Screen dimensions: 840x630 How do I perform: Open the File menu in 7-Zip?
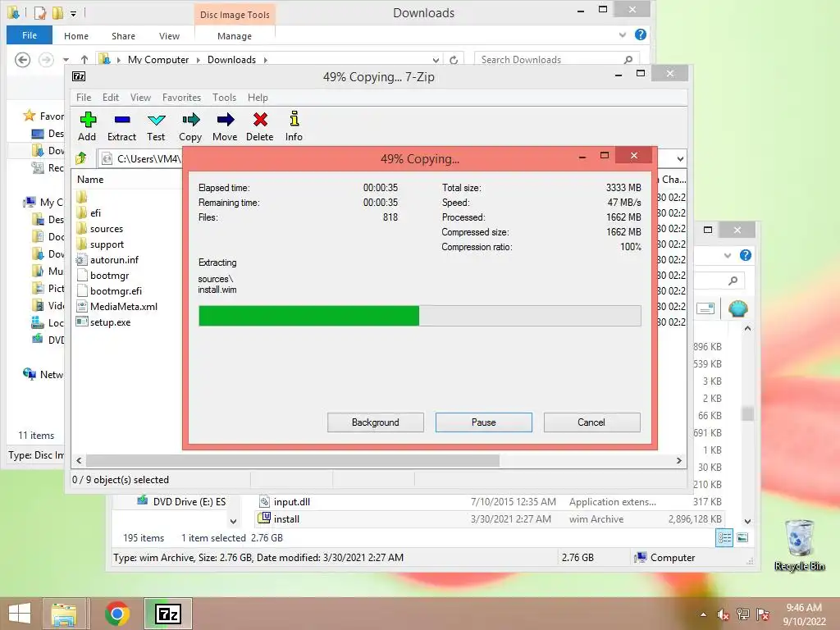84,98
